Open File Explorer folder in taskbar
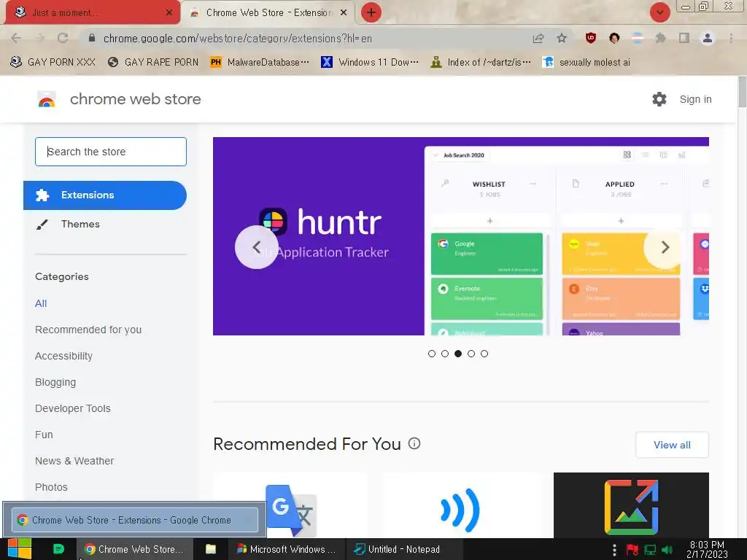 click(x=211, y=549)
